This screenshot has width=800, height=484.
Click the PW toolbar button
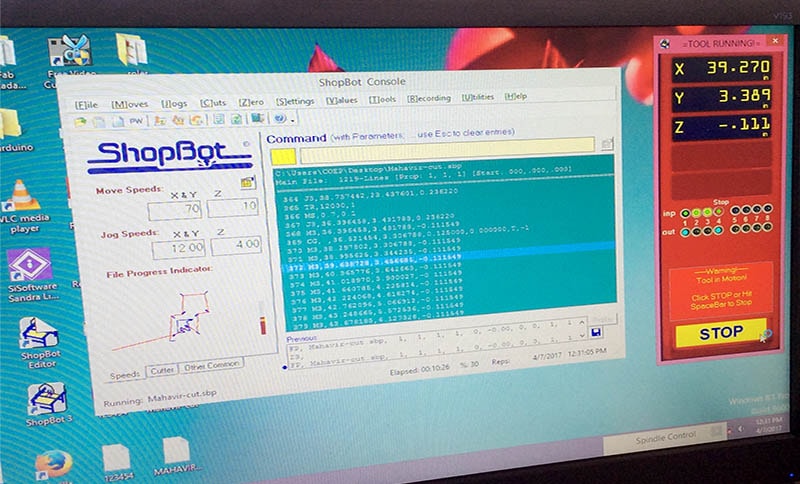(x=135, y=121)
